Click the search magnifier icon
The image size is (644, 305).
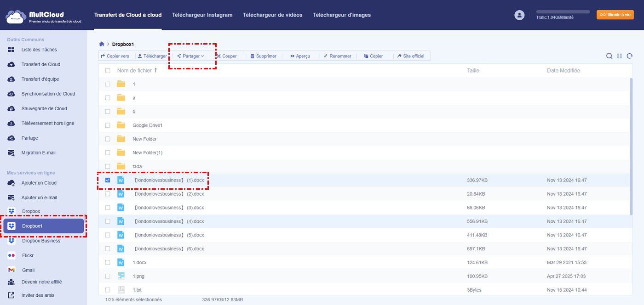(x=609, y=56)
